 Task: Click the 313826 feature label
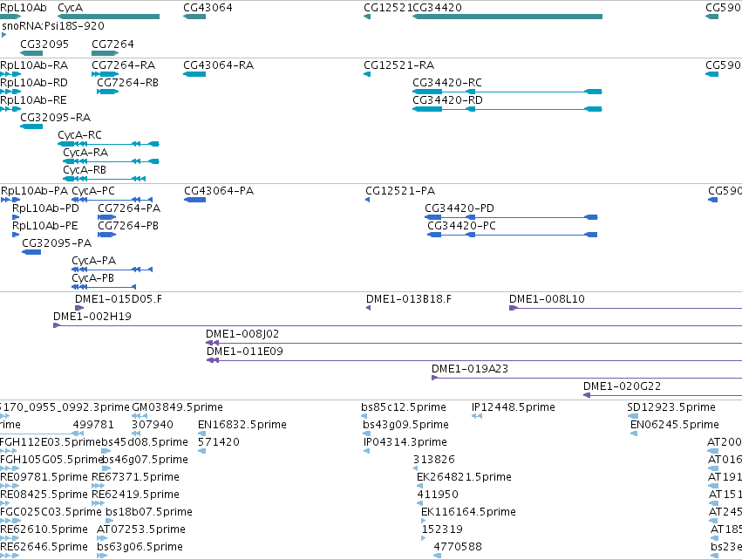pyautogui.click(x=434, y=460)
